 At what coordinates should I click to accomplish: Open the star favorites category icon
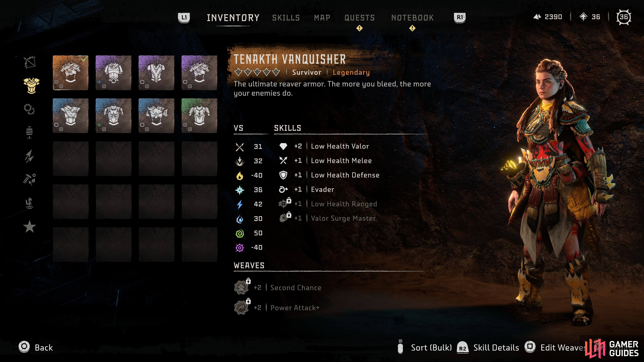point(30,226)
